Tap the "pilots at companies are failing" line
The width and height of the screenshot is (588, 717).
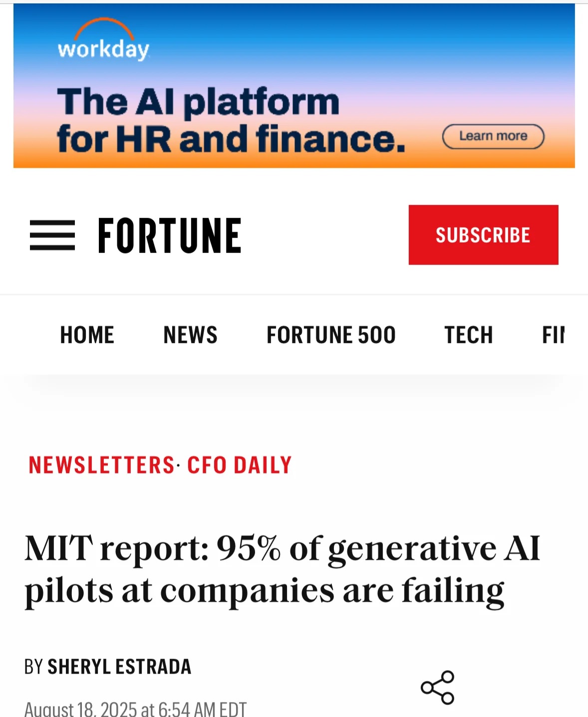tap(265, 591)
